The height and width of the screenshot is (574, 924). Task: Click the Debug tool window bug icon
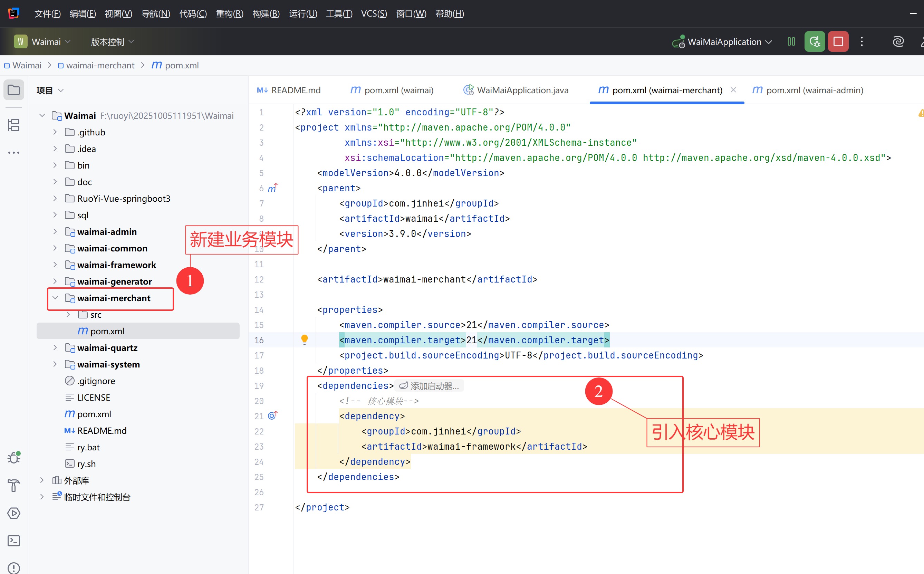tap(14, 458)
